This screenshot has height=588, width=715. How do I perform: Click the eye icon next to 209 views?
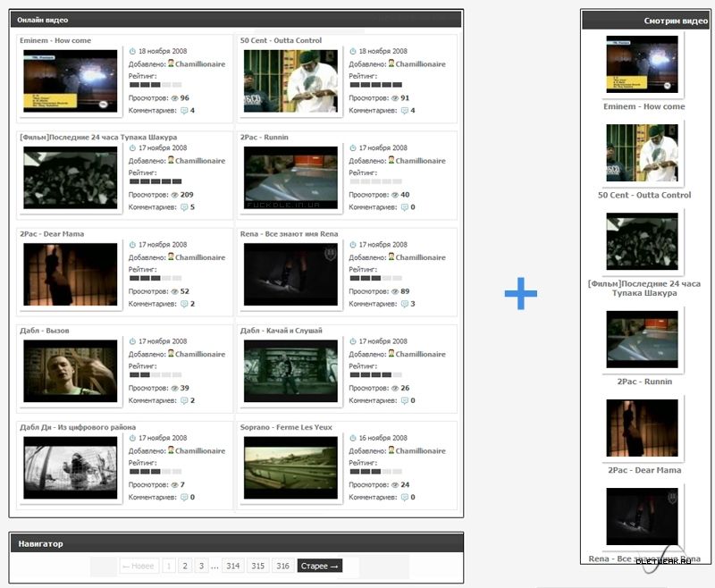coord(174,195)
